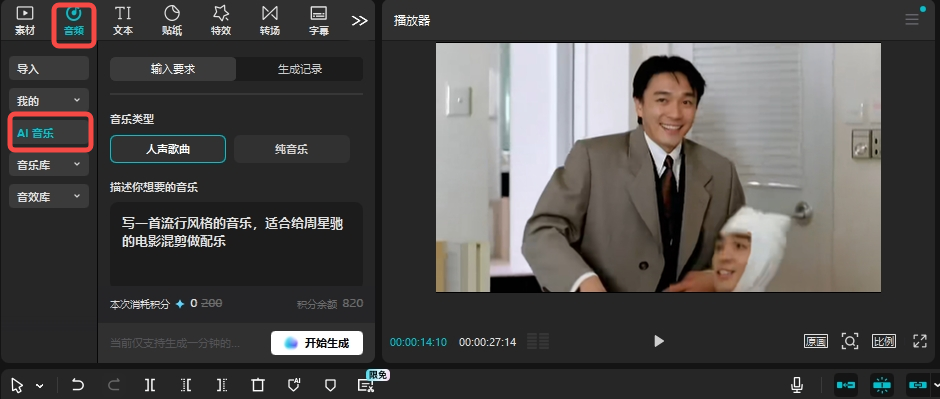Enter fullscreen player view
The height and width of the screenshot is (399, 940).
[x=920, y=341]
